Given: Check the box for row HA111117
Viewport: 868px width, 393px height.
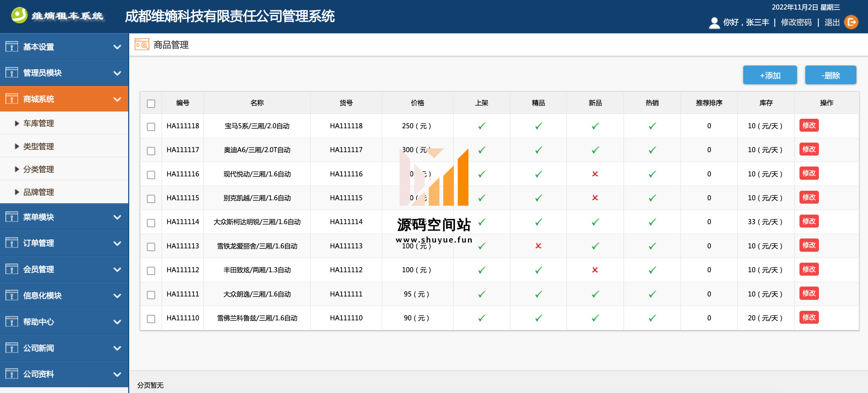Looking at the screenshot, I should (x=151, y=151).
